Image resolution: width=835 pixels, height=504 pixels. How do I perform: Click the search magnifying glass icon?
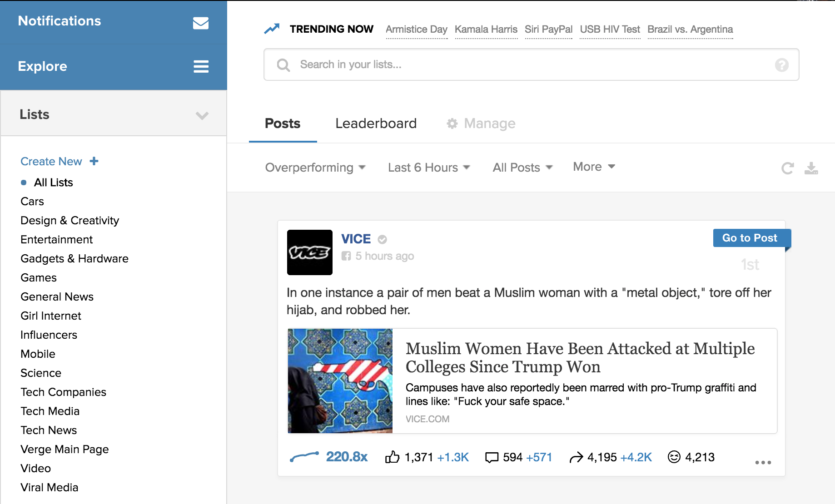(283, 64)
